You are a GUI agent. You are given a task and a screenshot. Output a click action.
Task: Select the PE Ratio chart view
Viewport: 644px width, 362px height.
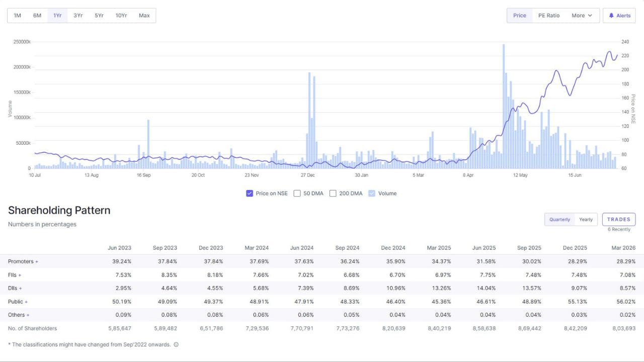(549, 16)
